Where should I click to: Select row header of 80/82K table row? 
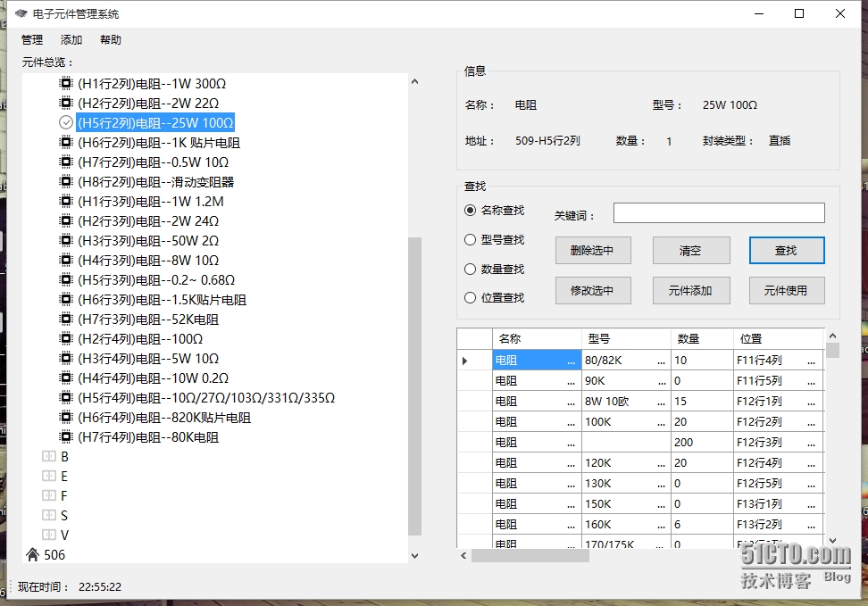coord(475,361)
